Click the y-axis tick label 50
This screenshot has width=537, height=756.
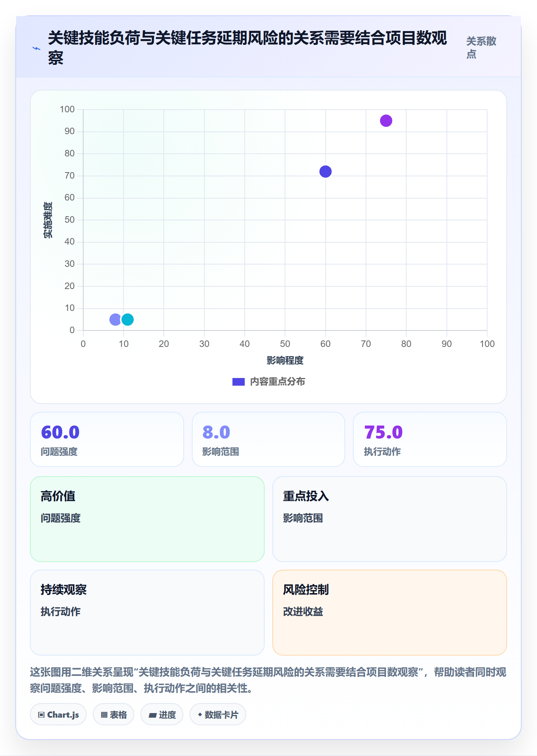(69, 220)
